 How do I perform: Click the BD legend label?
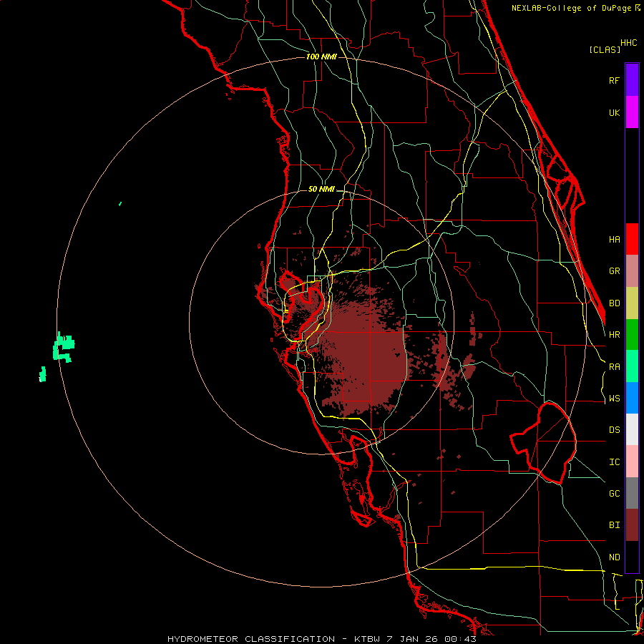click(x=614, y=303)
